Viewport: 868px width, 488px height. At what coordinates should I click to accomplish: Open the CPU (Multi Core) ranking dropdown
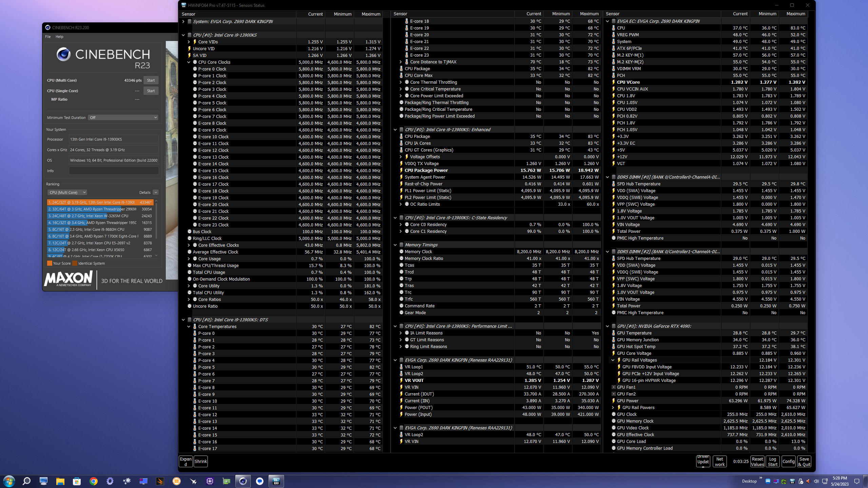(67, 192)
